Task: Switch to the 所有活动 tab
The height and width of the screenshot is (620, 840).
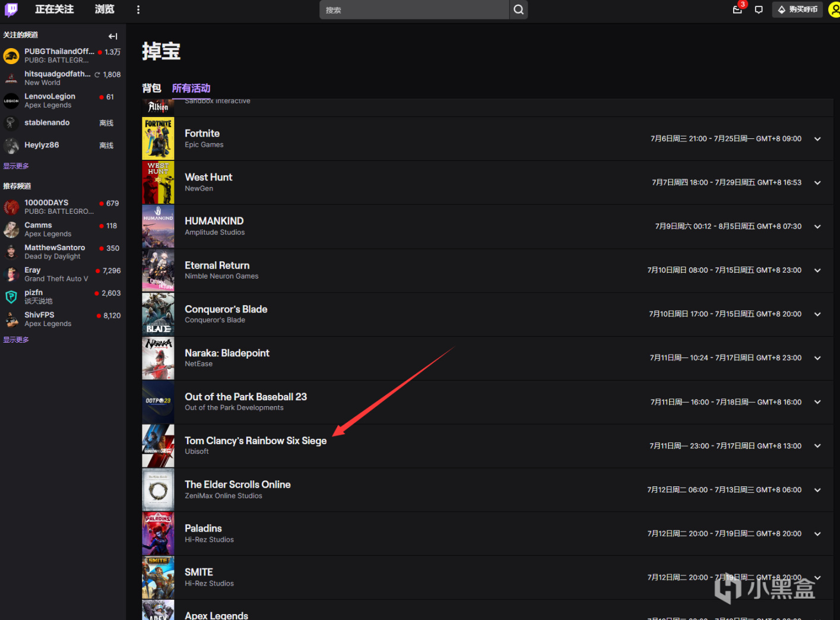Action: pyautogui.click(x=191, y=88)
